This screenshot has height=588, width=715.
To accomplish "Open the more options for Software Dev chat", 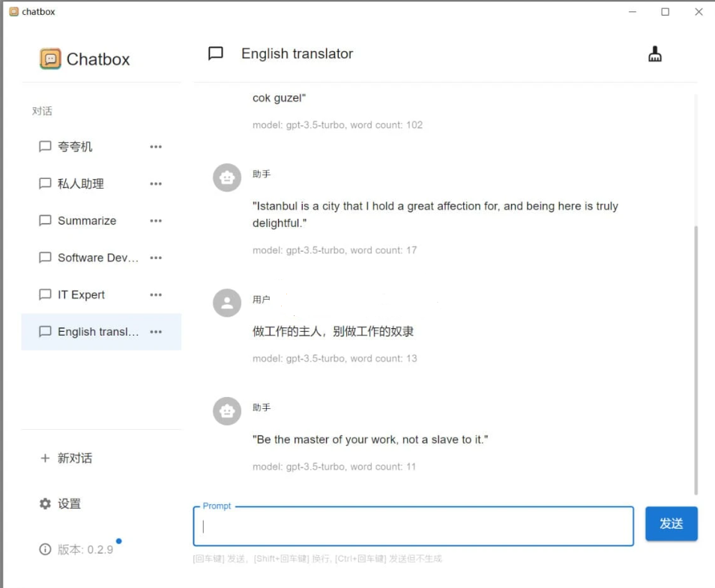I will pos(156,258).
